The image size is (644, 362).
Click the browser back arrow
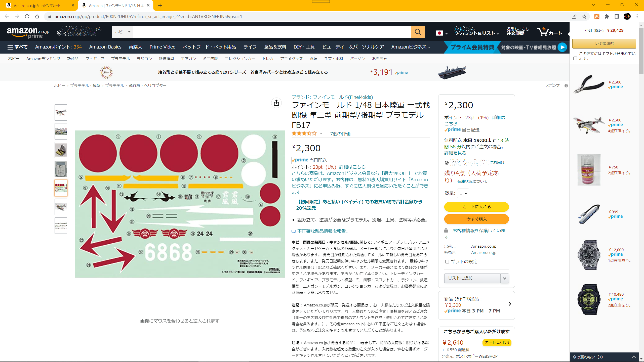(7, 16)
